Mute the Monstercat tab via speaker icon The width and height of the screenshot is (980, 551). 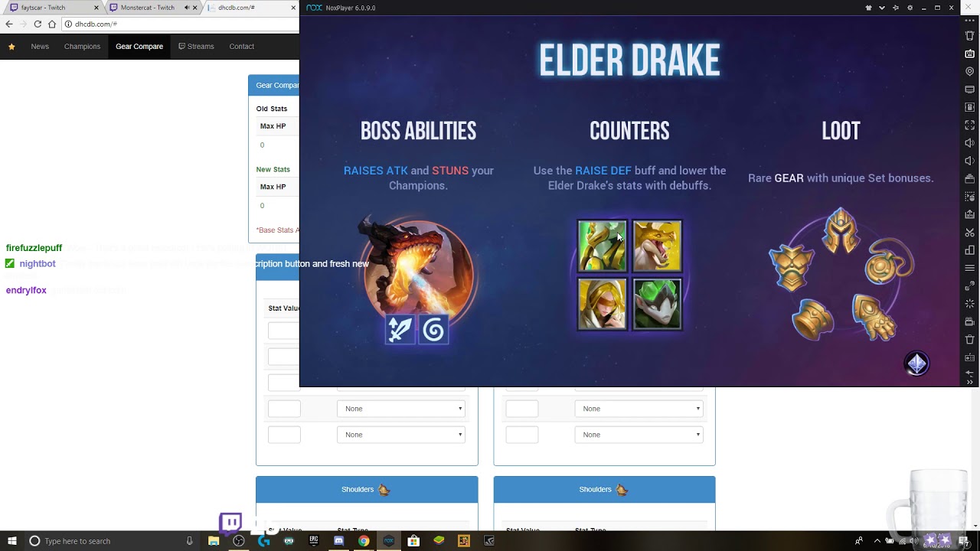coord(187,8)
